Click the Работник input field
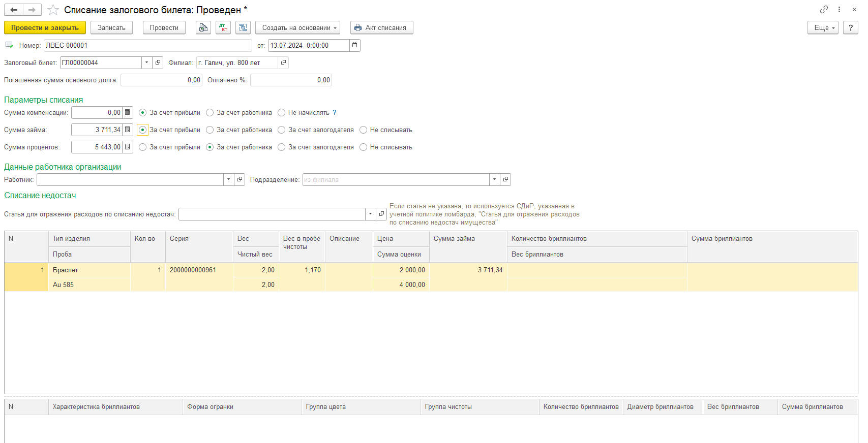The height and width of the screenshot is (443, 868). (x=130, y=179)
